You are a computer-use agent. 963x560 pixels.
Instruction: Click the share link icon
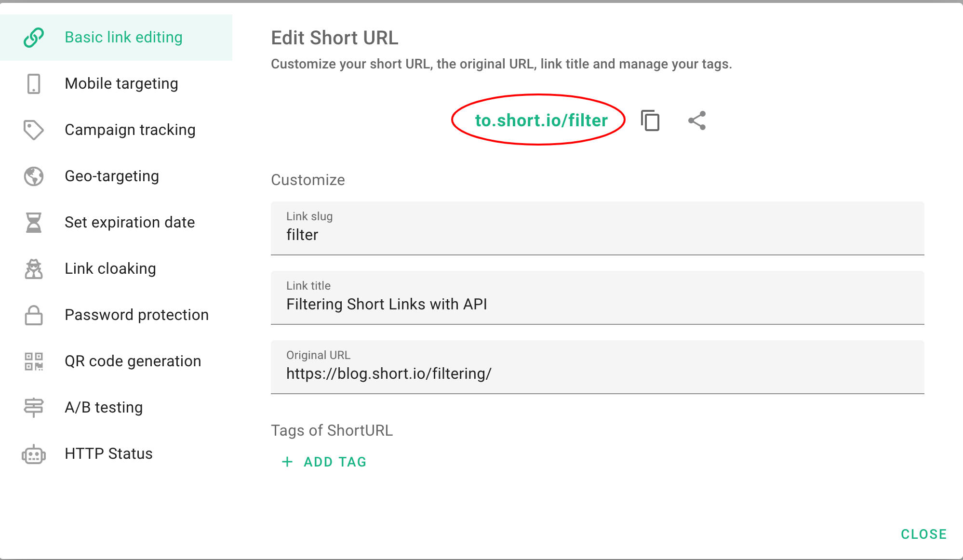[697, 120]
